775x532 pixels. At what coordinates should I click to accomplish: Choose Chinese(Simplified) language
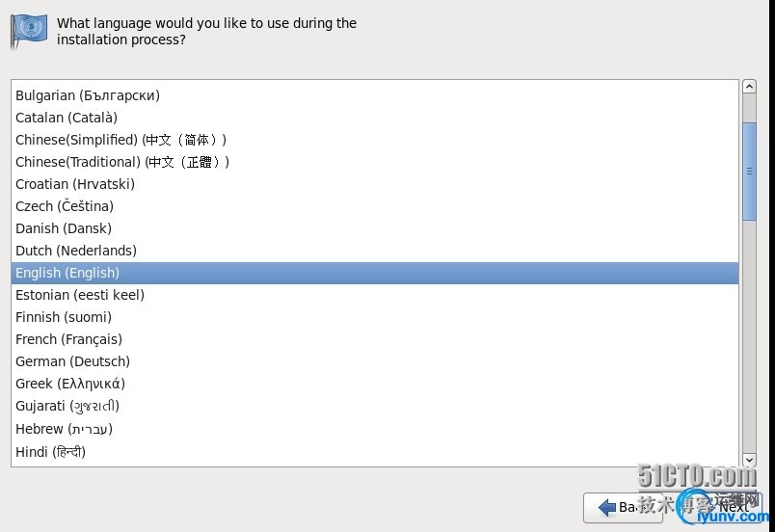click(121, 140)
